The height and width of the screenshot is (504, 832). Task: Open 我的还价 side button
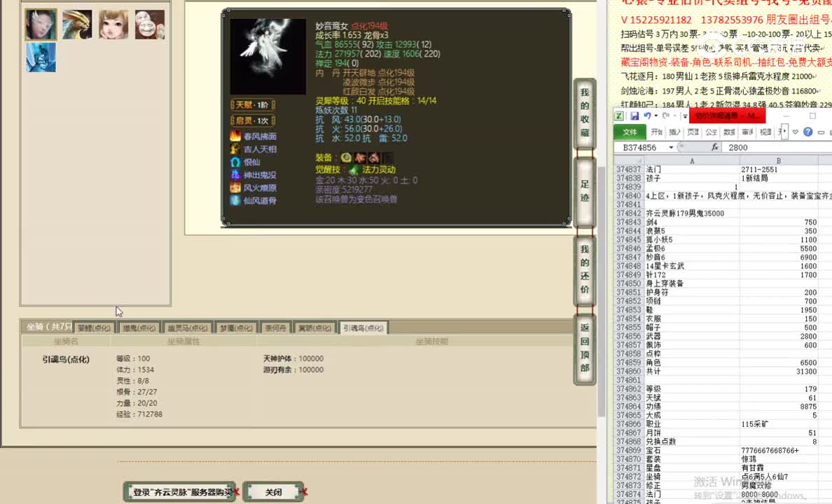tap(585, 269)
